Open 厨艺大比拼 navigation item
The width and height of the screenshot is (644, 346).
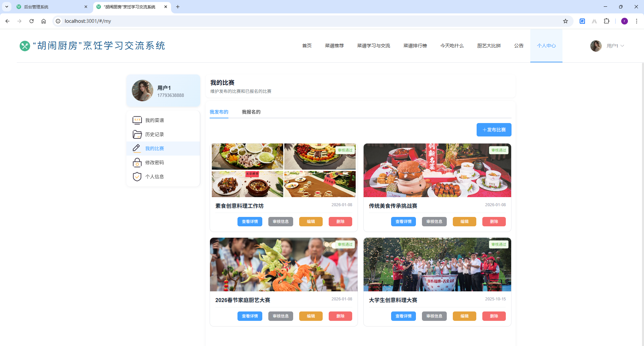click(489, 46)
